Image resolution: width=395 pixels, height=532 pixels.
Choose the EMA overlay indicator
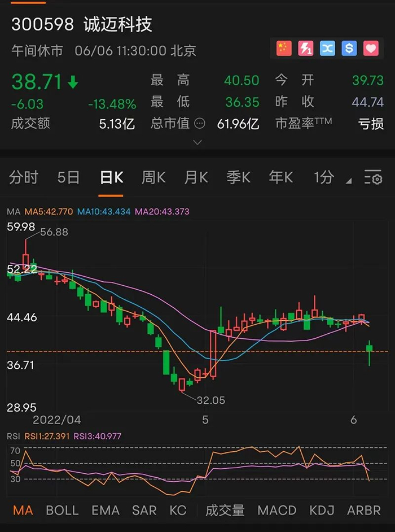[106, 511]
